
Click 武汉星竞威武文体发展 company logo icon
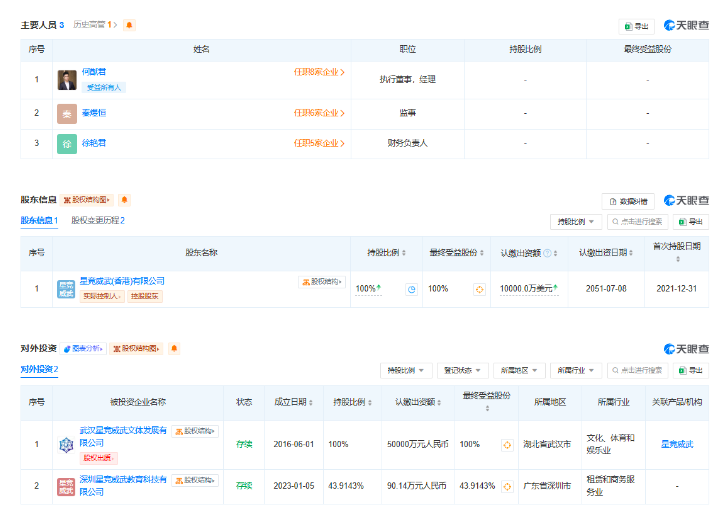coord(66,443)
